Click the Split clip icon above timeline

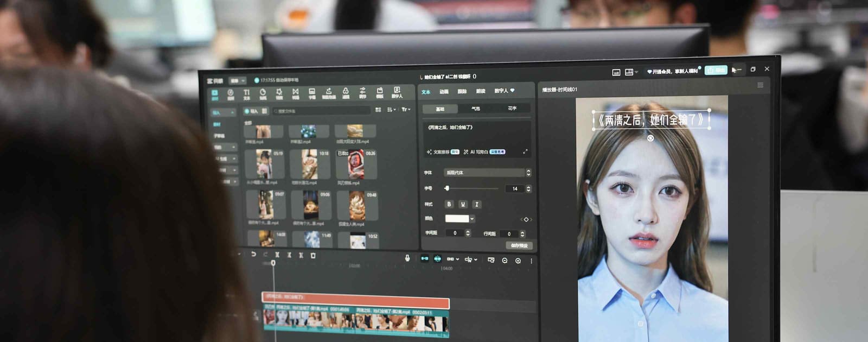277,255
